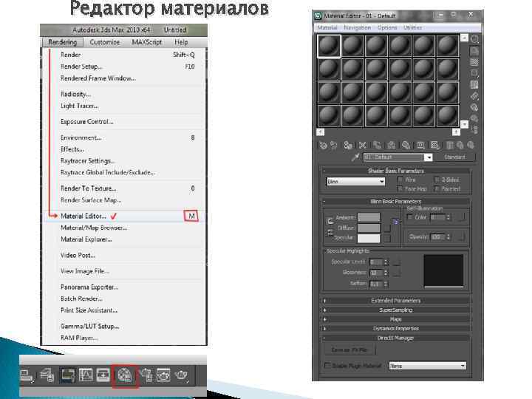
Task: Toggle Ambient-Diffuse color lock button
Action: [x=330, y=221]
